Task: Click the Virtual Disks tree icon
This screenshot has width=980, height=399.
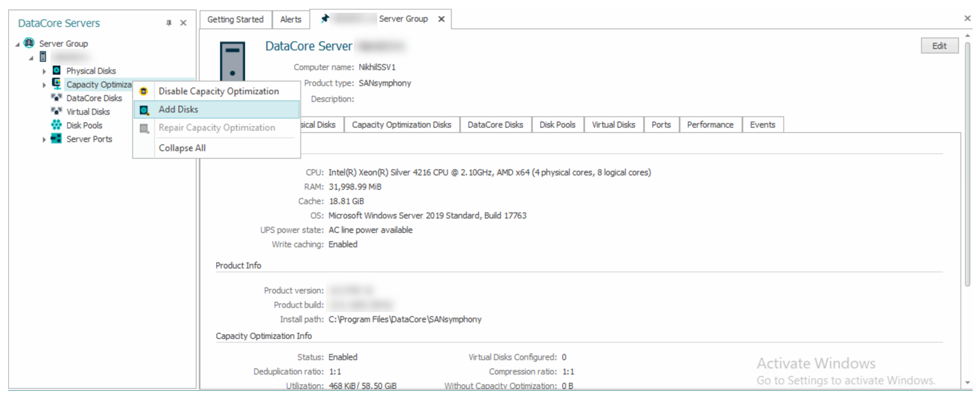Action: point(57,111)
